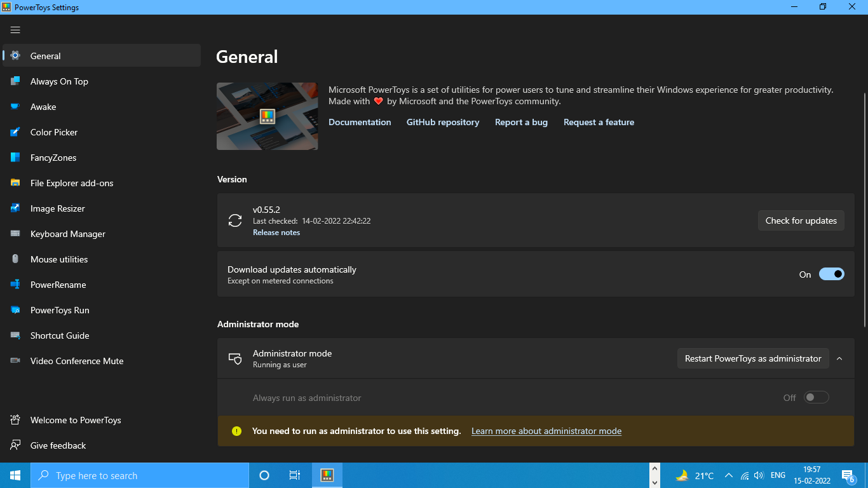The width and height of the screenshot is (868, 488).
Task: Disable the Download updates automatically toggle
Action: coord(831,274)
